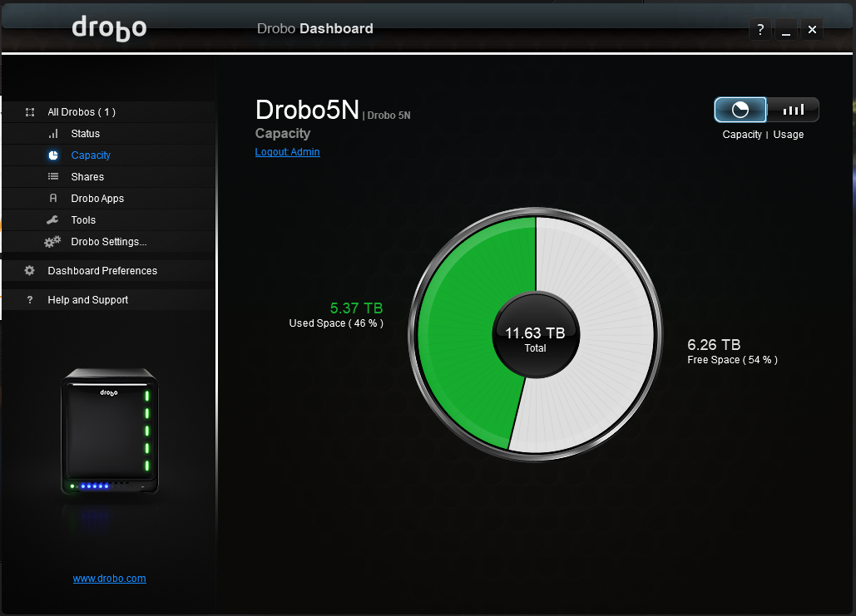This screenshot has height=616, width=856.
Task: Click the Logout Admin link
Action: (287, 152)
